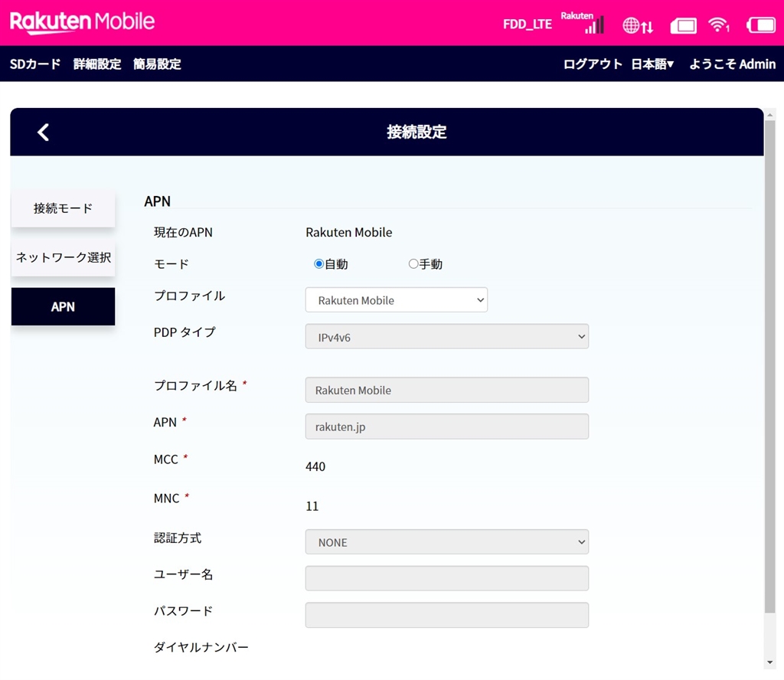Image resolution: width=784 pixels, height=680 pixels.
Task: Click the MCC value 440
Action: click(x=315, y=466)
